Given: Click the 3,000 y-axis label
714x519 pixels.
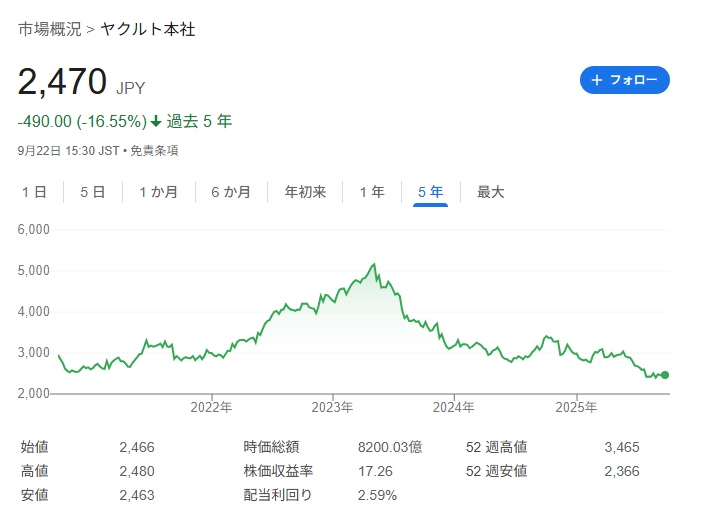Looking at the screenshot, I should [x=34, y=352].
